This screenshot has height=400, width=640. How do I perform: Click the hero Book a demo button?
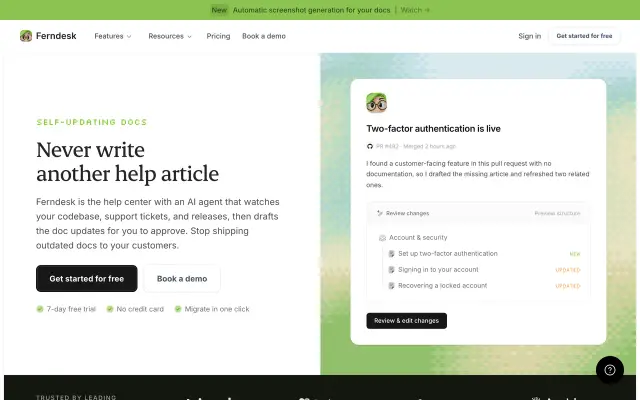point(182,278)
